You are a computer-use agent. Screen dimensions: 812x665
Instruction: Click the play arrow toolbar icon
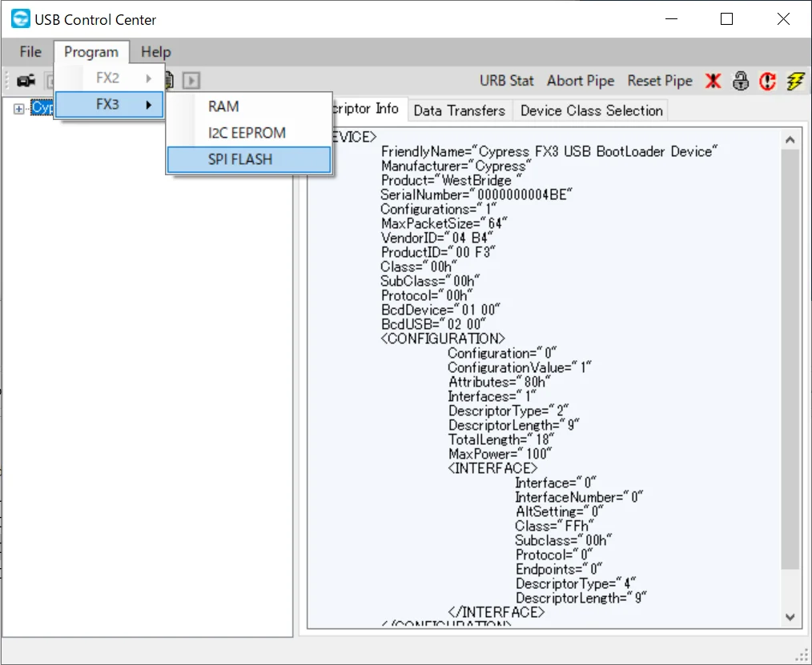pyautogui.click(x=191, y=80)
